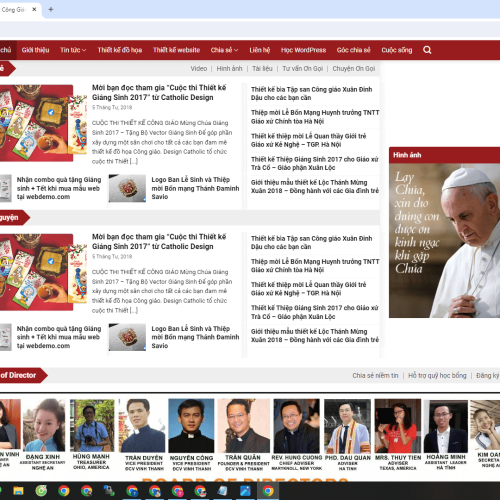Open 'Cuộc thi Thiết kế Giáng Sinh 2017' headline in upper block
Viewport: 500px width, 500px height.
[x=159, y=92]
